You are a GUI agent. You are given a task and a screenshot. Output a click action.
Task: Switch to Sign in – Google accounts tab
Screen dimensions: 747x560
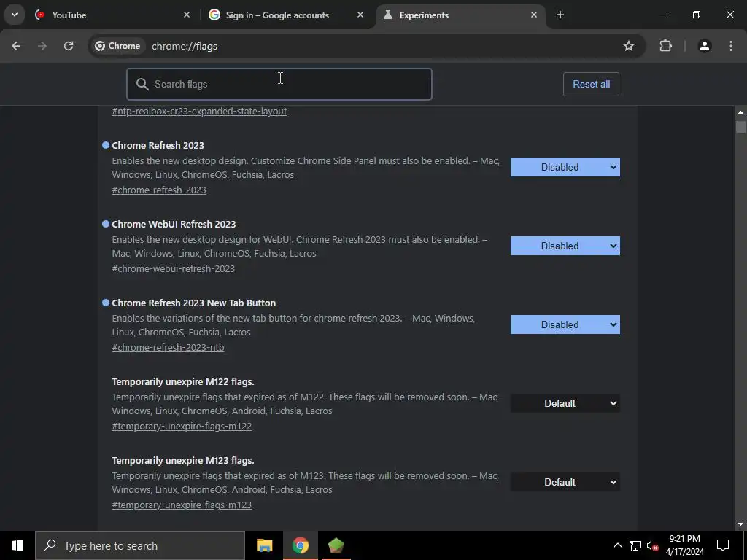click(286, 15)
